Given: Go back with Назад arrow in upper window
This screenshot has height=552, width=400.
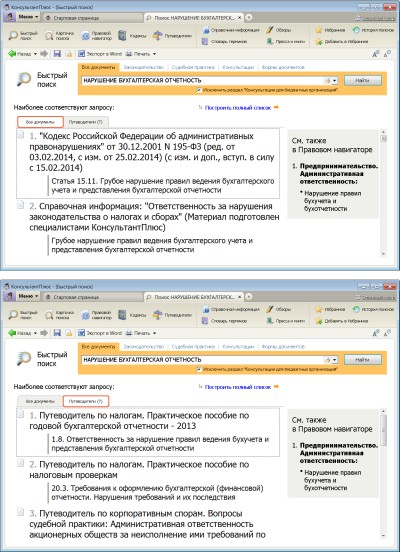Looking at the screenshot, I should pyautogui.click(x=19, y=54).
